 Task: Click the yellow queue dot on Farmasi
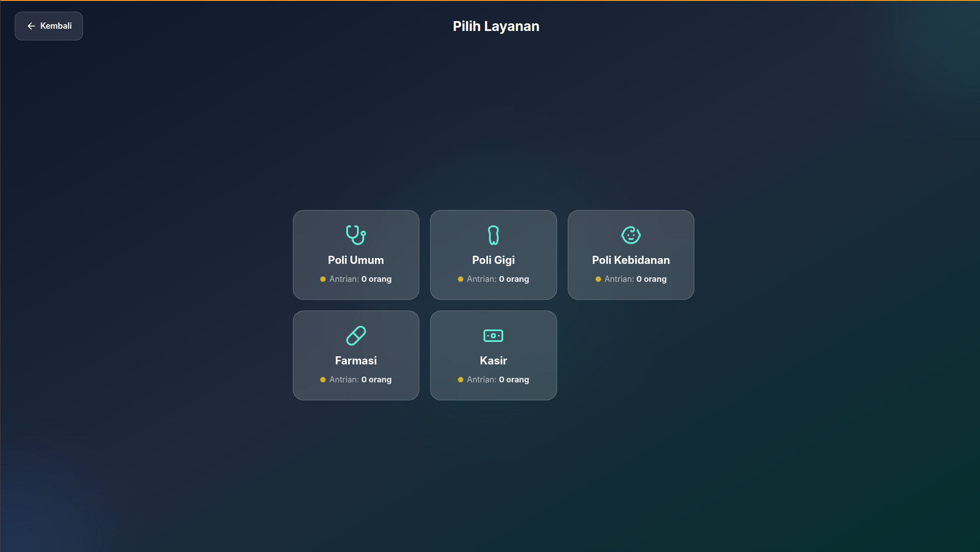pos(323,379)
